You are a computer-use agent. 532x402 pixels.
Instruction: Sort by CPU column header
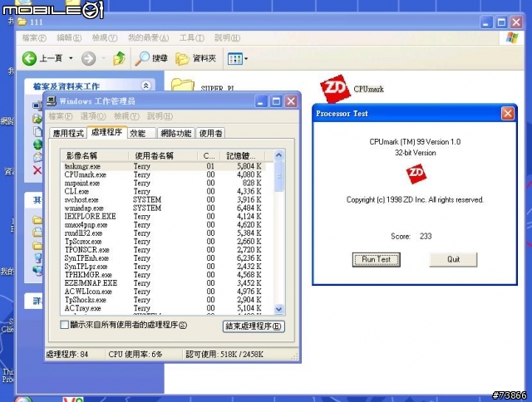(x=209, y=155)
